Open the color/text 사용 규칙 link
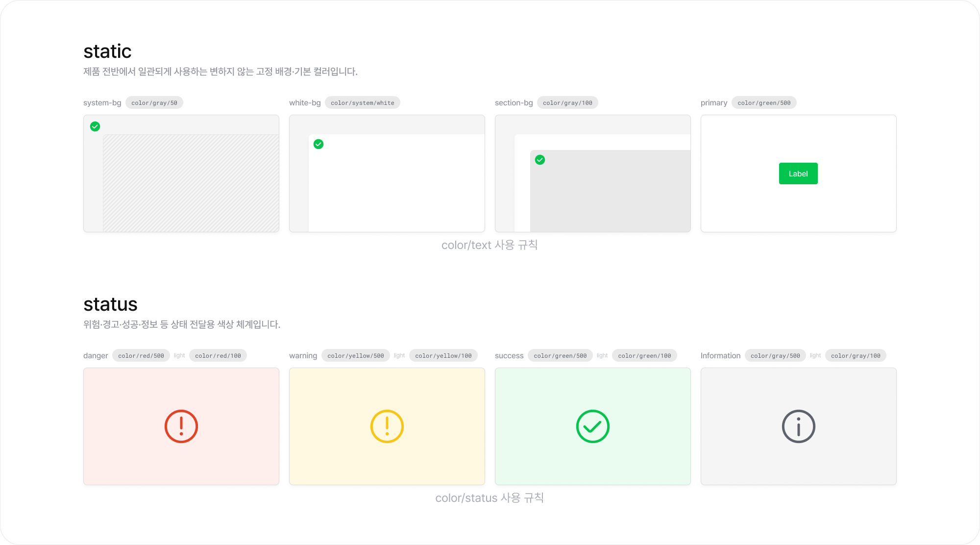This screenshot has width=980, height=545. [x=490, y=245]
